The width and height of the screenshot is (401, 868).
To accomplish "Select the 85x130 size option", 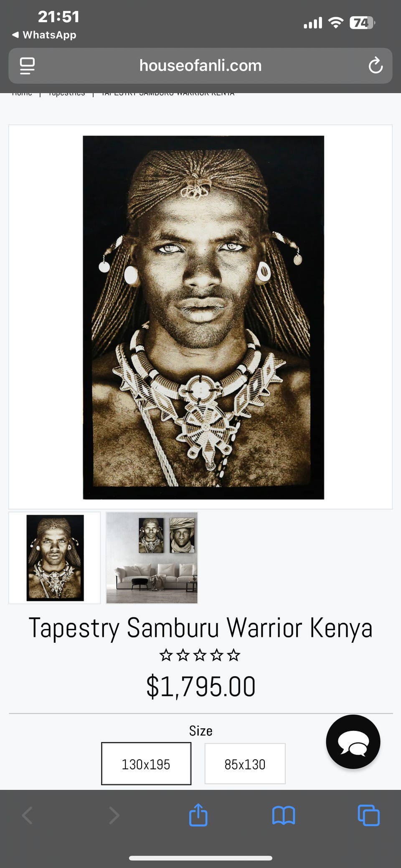I will (x=245, y=764).
